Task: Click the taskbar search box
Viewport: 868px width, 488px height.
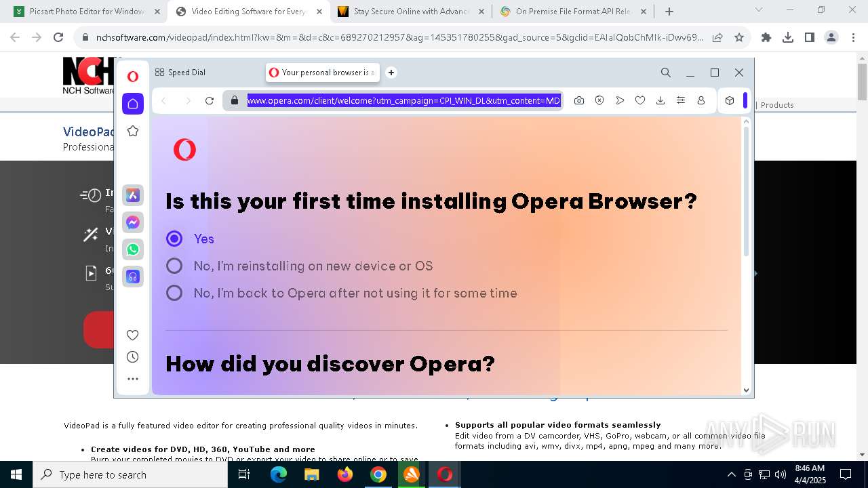Action: click(x=130, y=474)
